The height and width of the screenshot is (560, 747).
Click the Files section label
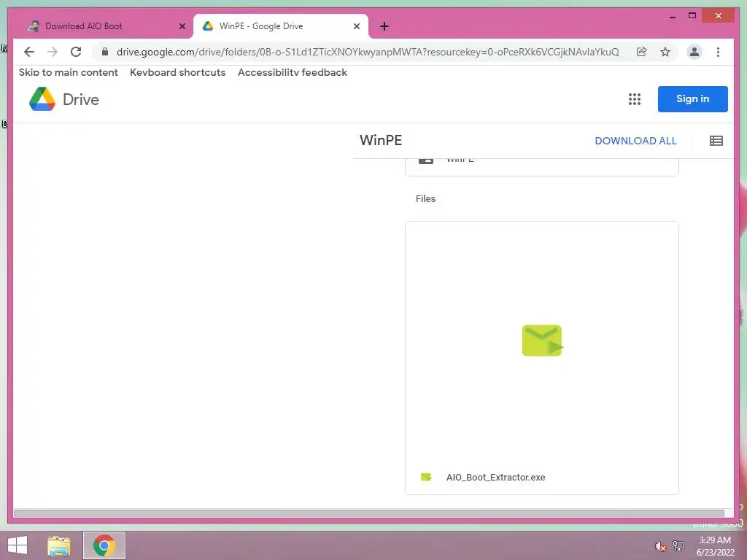(425, 198)
